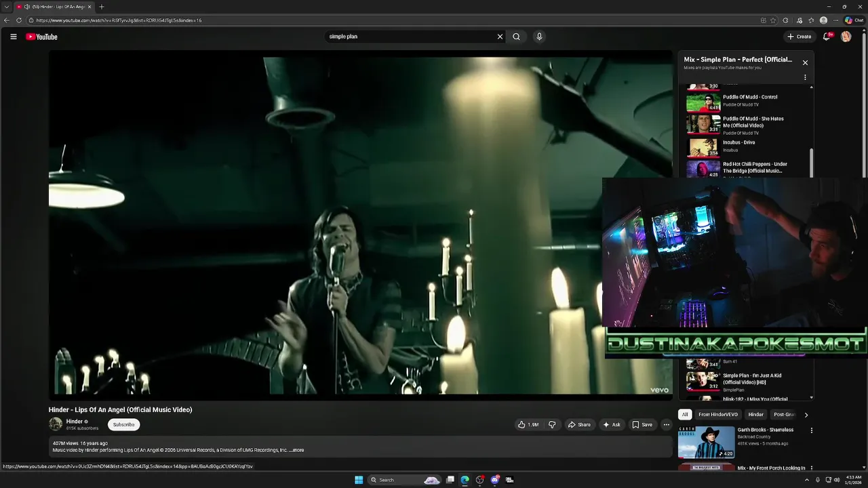The height and width of the screenshot is (488, 868).
Task: Open Task View on taskbar
Action: pyautogui.click(x=450, y=480)
